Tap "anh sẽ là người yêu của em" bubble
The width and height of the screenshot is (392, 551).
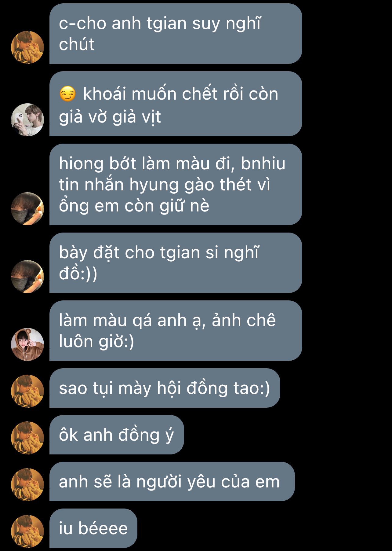[172, 482]
